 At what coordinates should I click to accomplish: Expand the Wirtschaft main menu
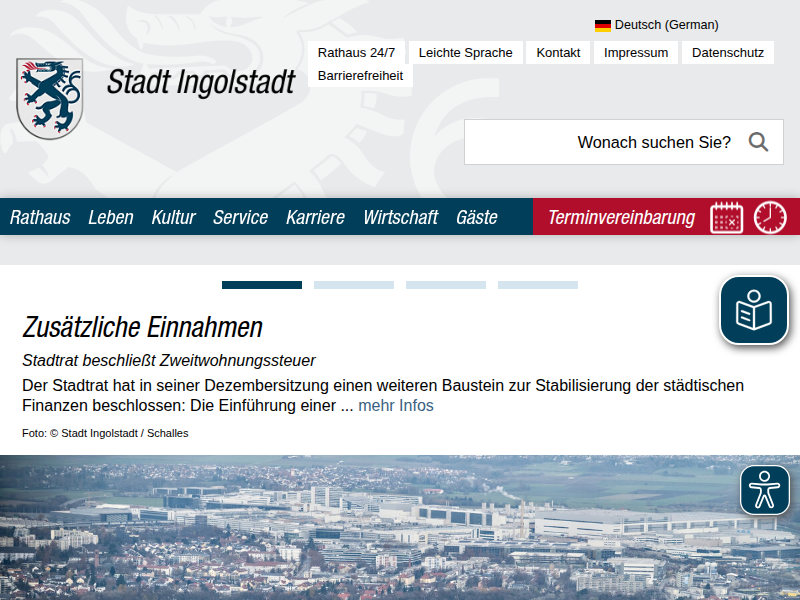pos(400,217)
